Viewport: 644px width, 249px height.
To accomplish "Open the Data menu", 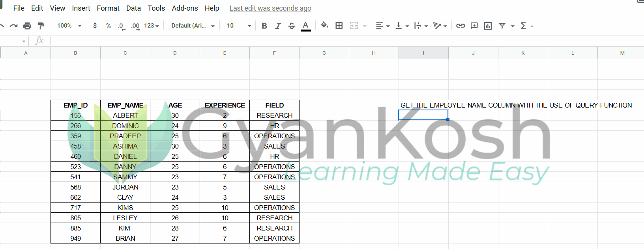I will coord(133,8).
